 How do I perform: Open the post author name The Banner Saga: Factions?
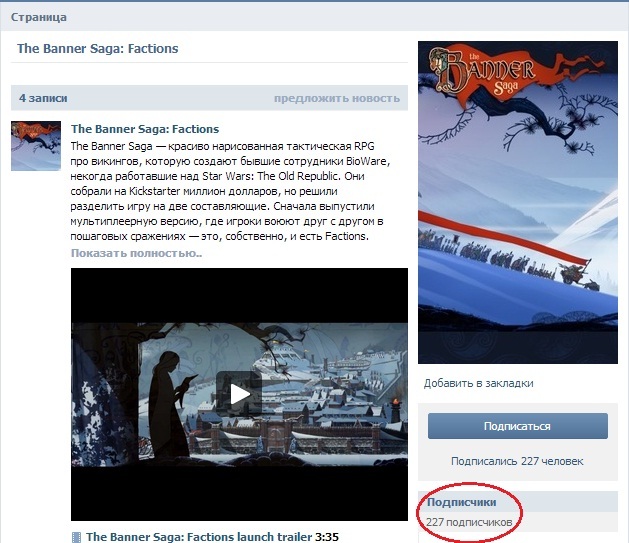145,129
